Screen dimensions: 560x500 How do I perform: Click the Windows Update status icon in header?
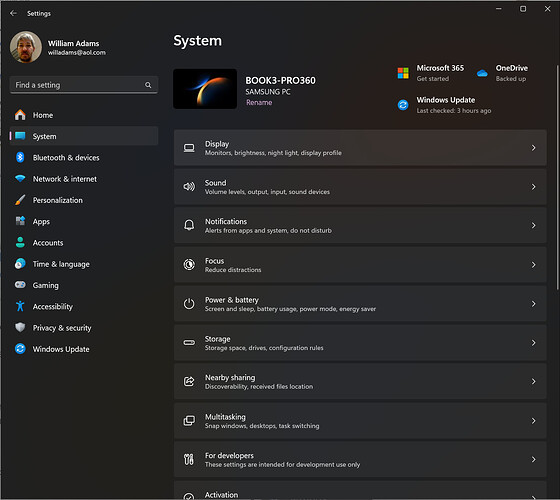click(403, 105)
